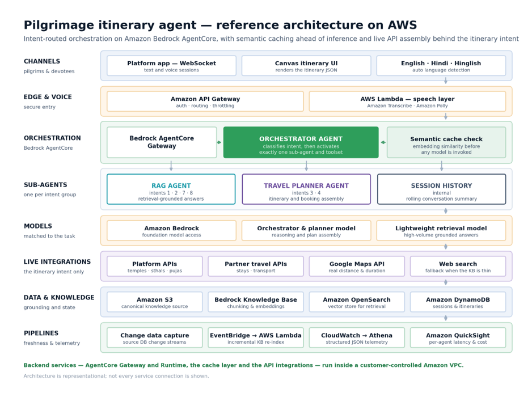532x397 pixels.
Task: Click the PIPELINES row label
Action: point(41,333)
